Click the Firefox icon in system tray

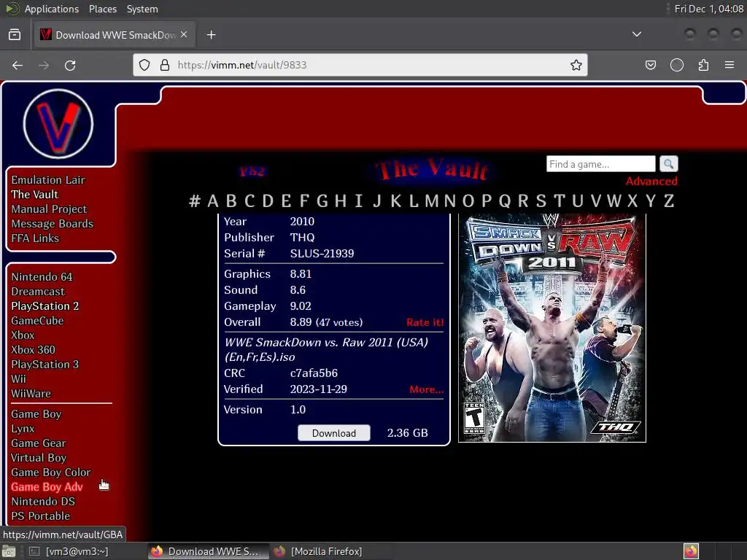click(691, 551)
